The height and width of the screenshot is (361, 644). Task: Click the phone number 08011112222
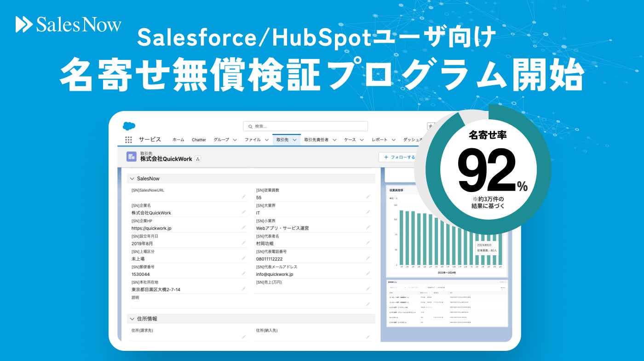(x=270, y=259)
